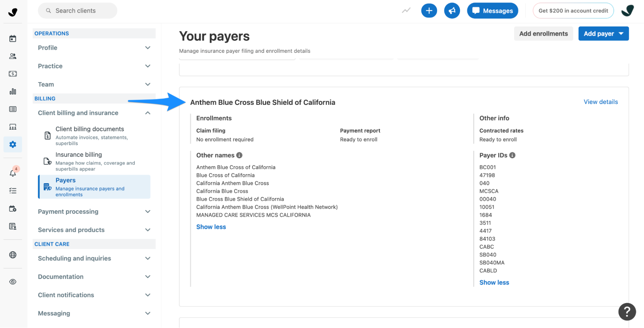This screenshot has width=644, height=328.
Task: Click info icon next to Other names
Action: [239, 155]
